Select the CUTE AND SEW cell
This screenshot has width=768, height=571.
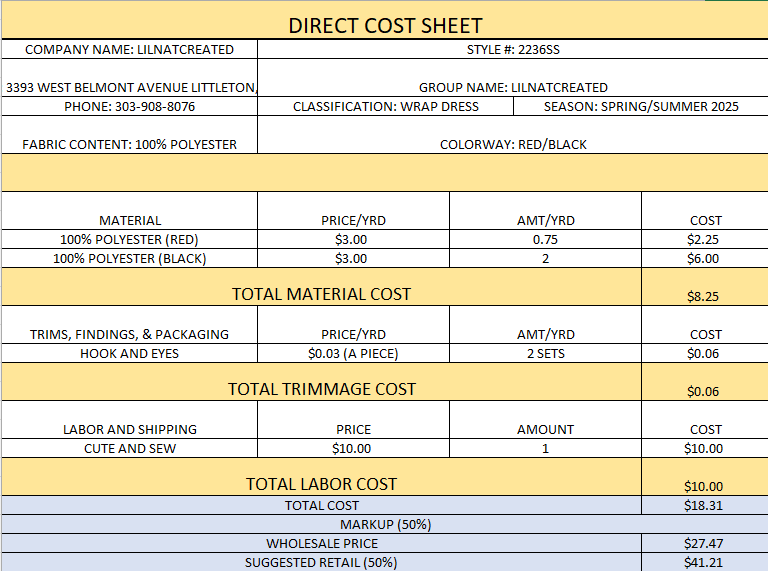[129, 448]
